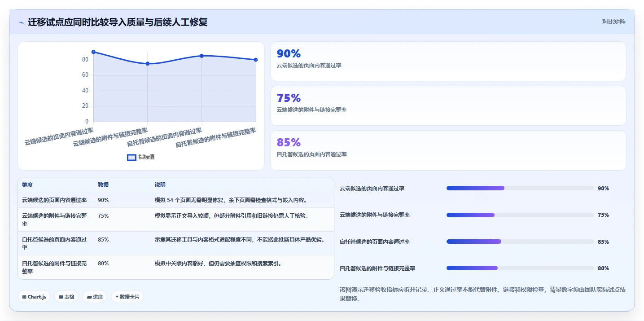Screen dimensions: 644x321
Task: Click the 75% progress bar for 云端候选的附件与链接完整率
Action: tap(520, 215)
